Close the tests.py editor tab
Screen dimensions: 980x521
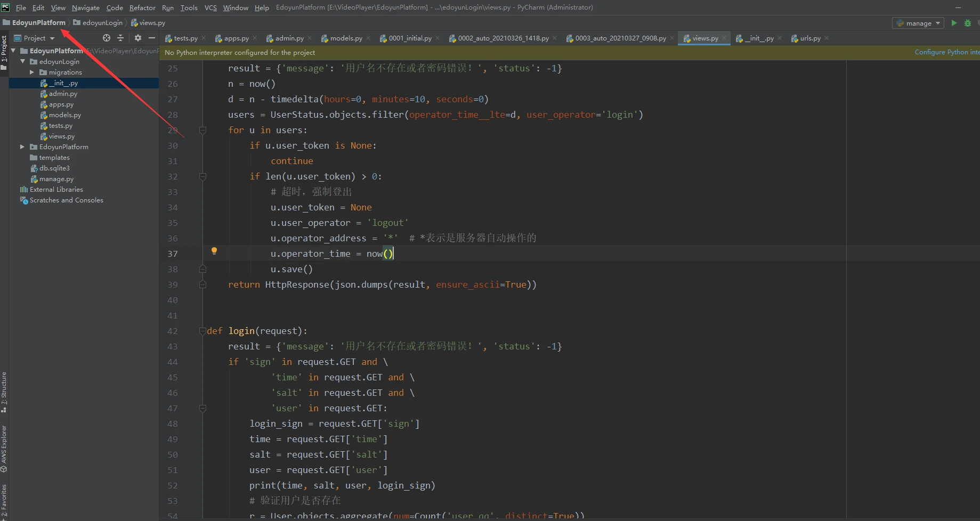pos(204,38)
